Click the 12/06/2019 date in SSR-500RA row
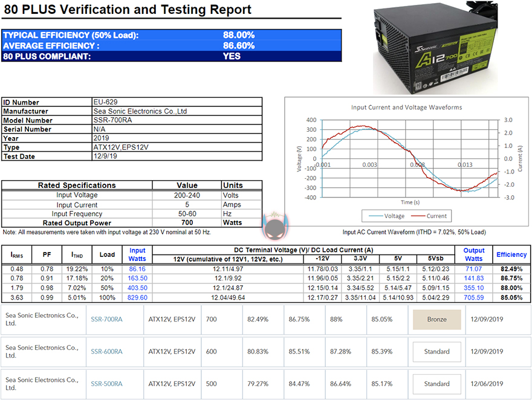The image size is (532, 400). coord(487,384)
